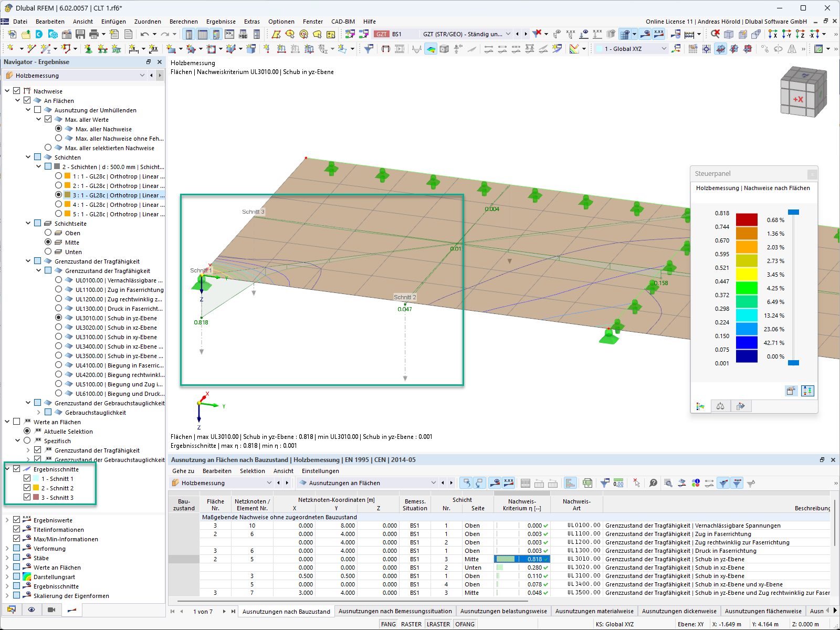Viewport: 840px width, 630px height.
Task: Click the Save floppy disk icon
Action: point(80,34)
